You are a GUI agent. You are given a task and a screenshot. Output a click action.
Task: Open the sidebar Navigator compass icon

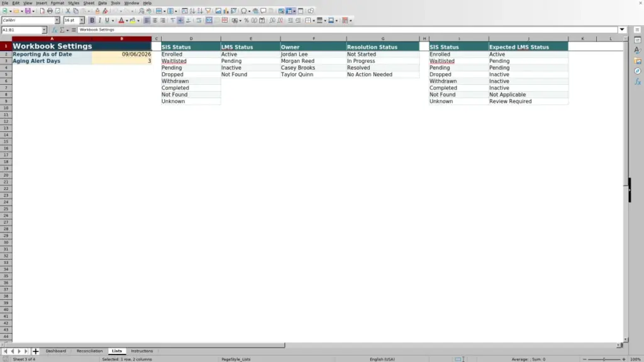(638, 71)
